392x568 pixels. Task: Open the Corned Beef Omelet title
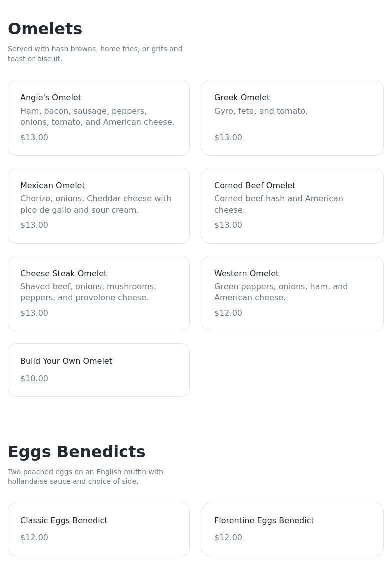(x=255, y=186)
